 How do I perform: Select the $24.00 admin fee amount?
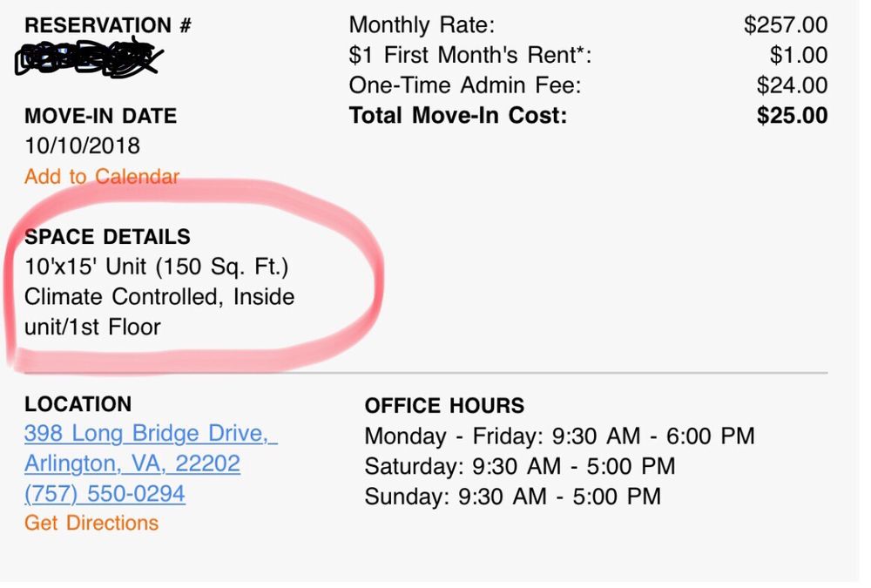[792, 85]
